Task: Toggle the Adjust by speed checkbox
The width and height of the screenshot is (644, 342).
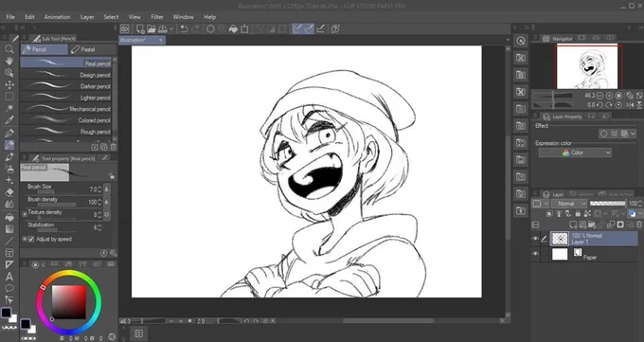Action: 31,239
